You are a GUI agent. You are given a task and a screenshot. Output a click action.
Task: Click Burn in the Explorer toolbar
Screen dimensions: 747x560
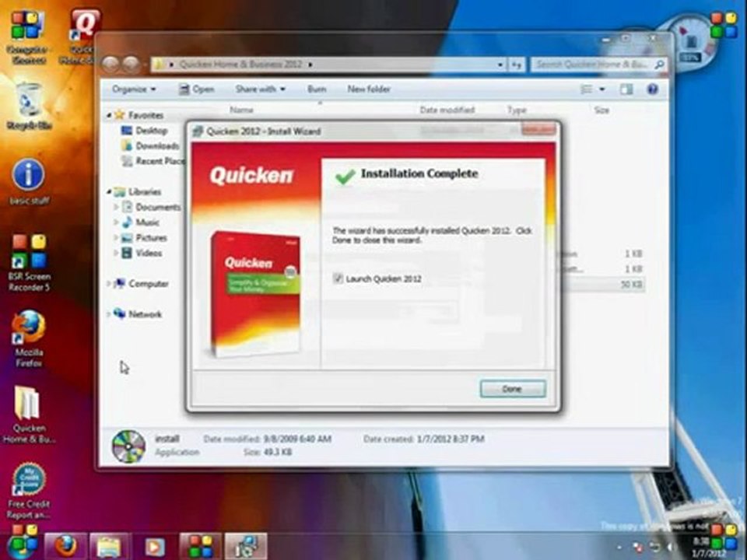click(317, 89)
